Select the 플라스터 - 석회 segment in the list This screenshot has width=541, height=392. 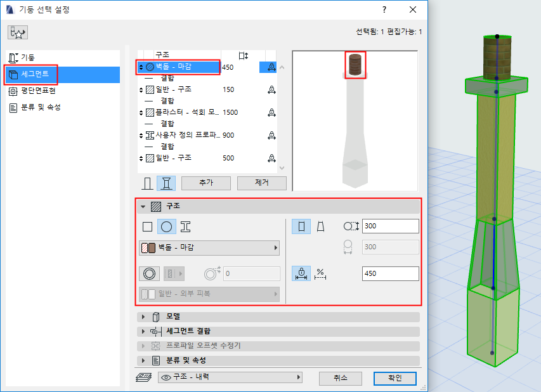click(x=190, y=112)
